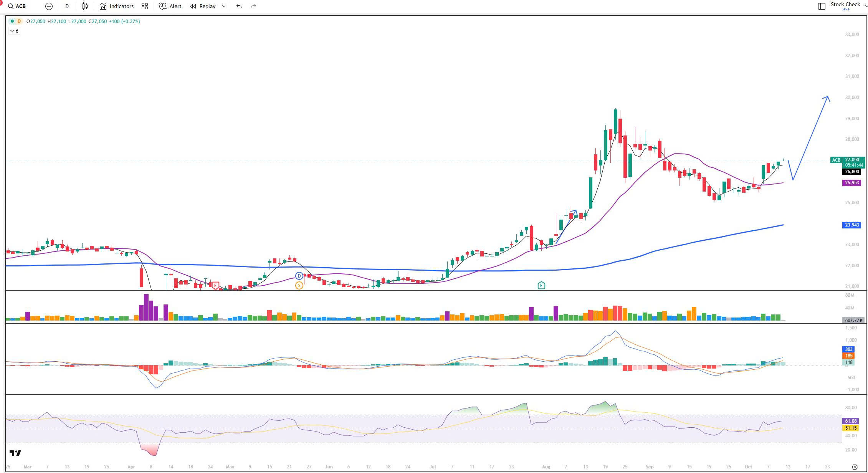868x473 pixels.
Task: Click the orange S split marker
Action: pos(299,285)
